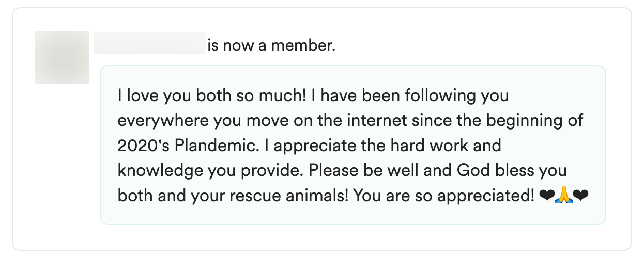The width and height of the screenshot is (644, 257).
Task: Click the last black heart emoji
Action: (581, 196)
